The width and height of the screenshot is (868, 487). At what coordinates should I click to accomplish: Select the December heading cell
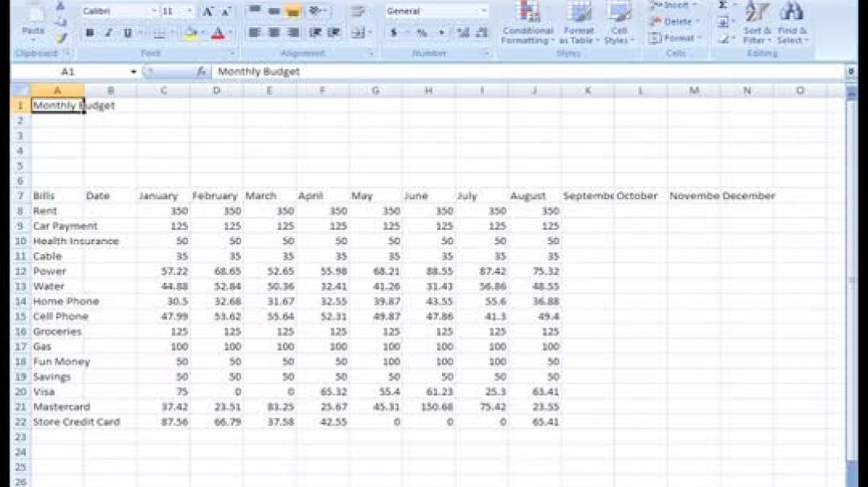[747, 196]
